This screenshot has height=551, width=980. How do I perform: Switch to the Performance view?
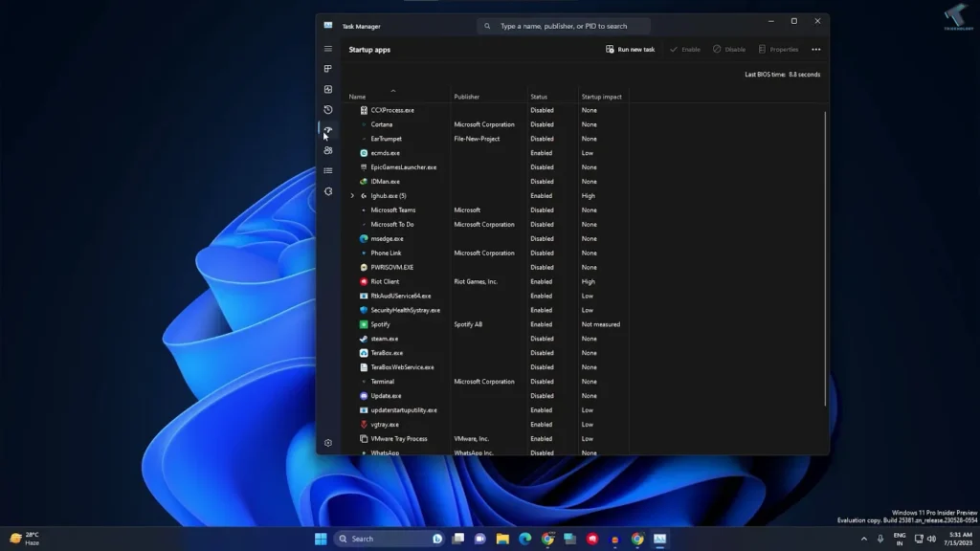pos(328,89)
